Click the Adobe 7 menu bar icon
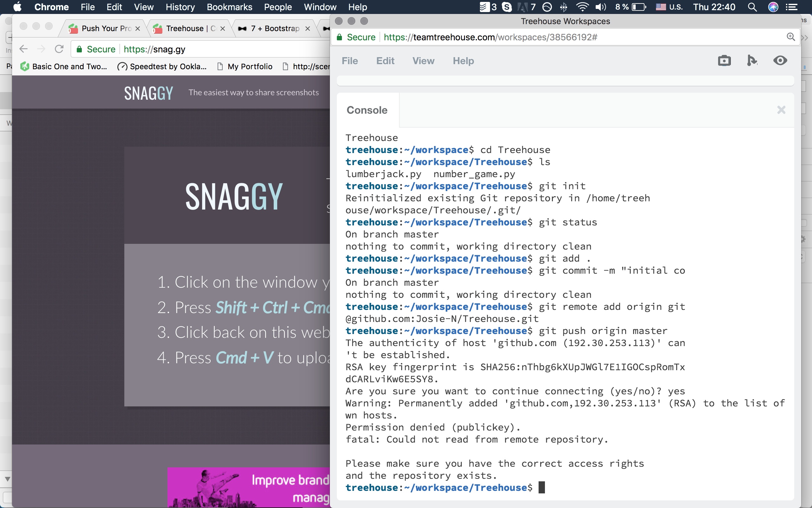The height and width of the screenshot is (508, 812). click(x=527, y=7)
